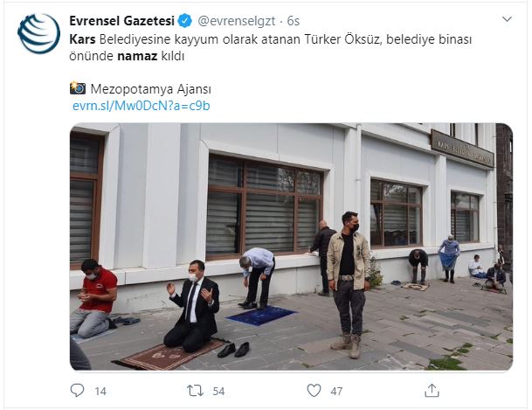This screenshot has height=410, width=532.
Task: Click the retweet count 54
Action: [218, 392]
